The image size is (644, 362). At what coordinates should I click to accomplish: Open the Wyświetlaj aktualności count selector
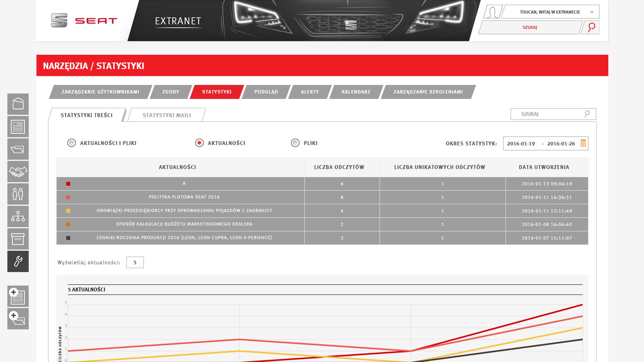click(135, 262)
